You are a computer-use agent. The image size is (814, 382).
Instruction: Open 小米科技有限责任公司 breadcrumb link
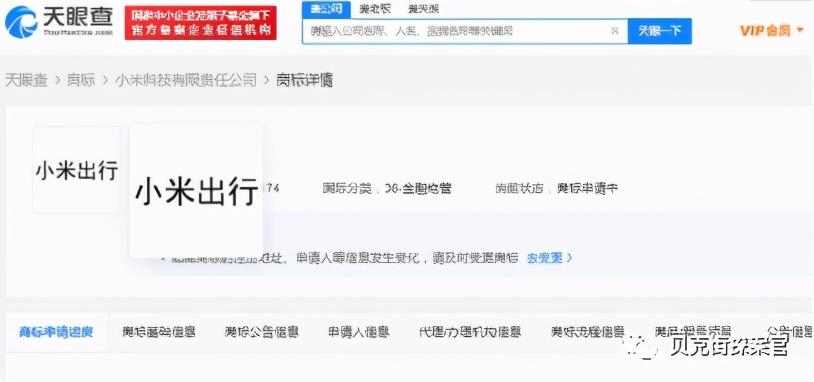click(186, 80)
